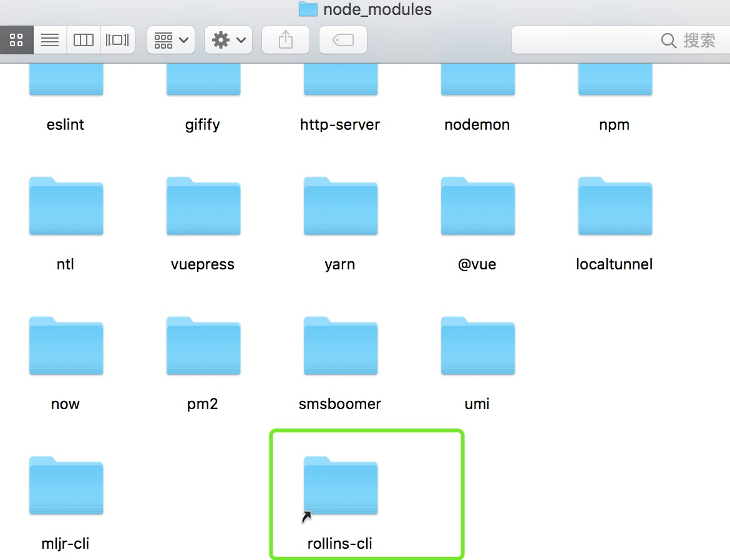Select the localtunnel folder icon
Screen dimensions: 730x560
click(615, 206)
